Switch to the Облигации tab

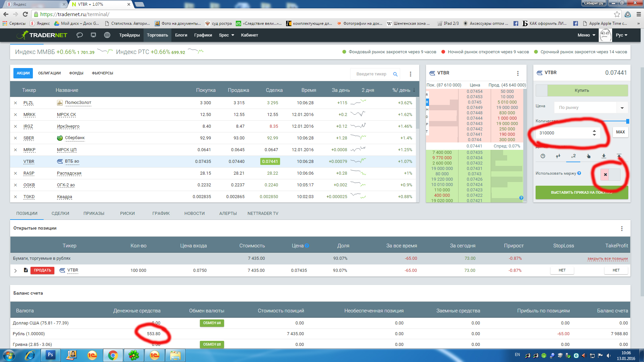(49, 73)
